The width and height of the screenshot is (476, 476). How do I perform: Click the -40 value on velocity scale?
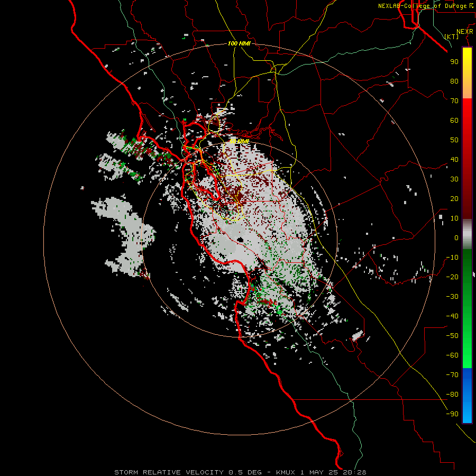coord(452,316)
